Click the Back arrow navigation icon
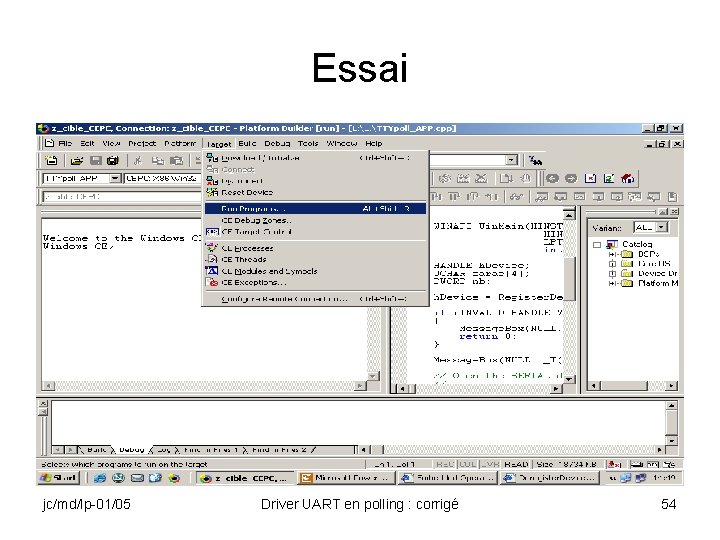720x540 pixels. coord(552,178)
